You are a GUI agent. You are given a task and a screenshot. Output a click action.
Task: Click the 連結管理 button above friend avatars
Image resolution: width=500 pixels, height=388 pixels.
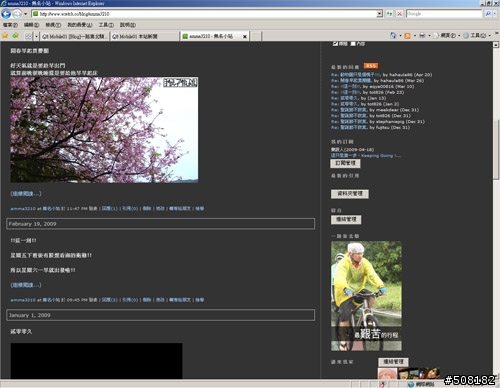pyautogui.click(x=393, y=362)
